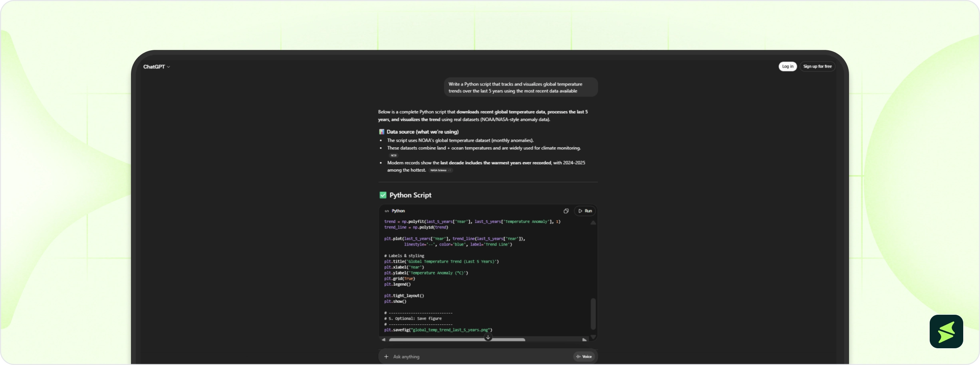Click the user prompt message bubble
The image size is (980, 365).
point(521,87)
